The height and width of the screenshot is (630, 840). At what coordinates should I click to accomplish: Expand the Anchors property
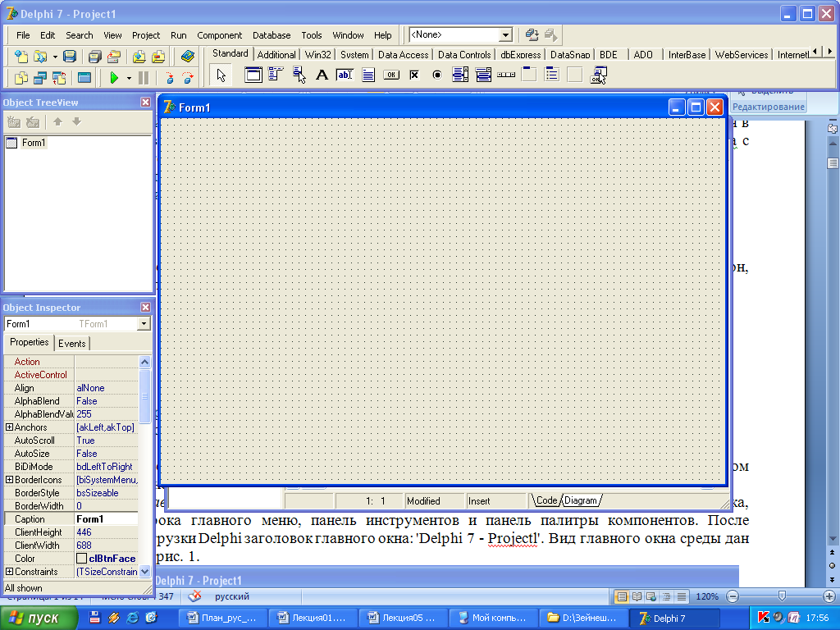[9, 427]
